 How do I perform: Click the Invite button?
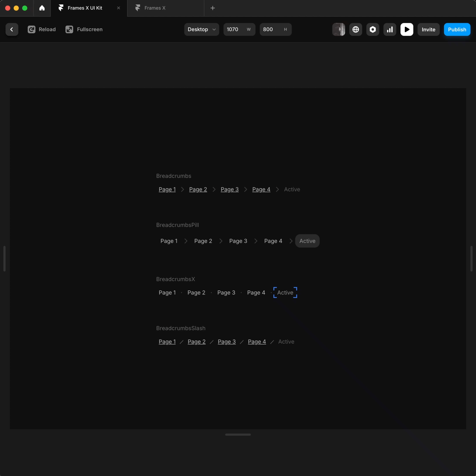pyautogui.click(x=428, y=29)
